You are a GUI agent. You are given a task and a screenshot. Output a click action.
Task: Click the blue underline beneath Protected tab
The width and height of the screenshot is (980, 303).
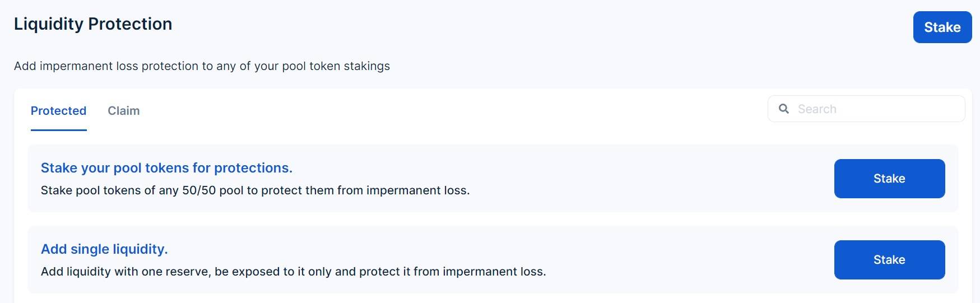pyautogui.click(x=58, y=130)
